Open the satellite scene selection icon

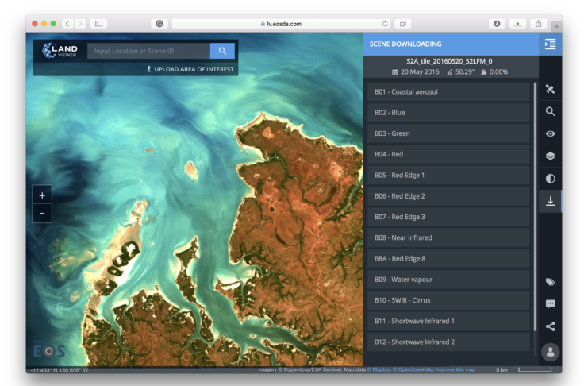coord(550,90)
